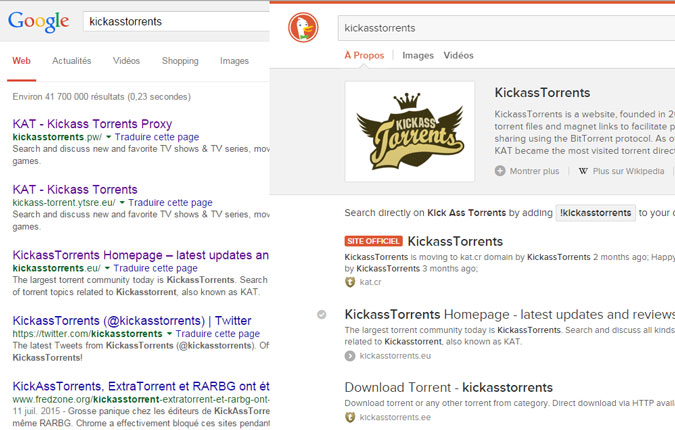Image resolution: width=675 pixels, height=430 pixels.
Task: Click Traduire cette page for kickasstorrents.pw
Action: (157, 137)
